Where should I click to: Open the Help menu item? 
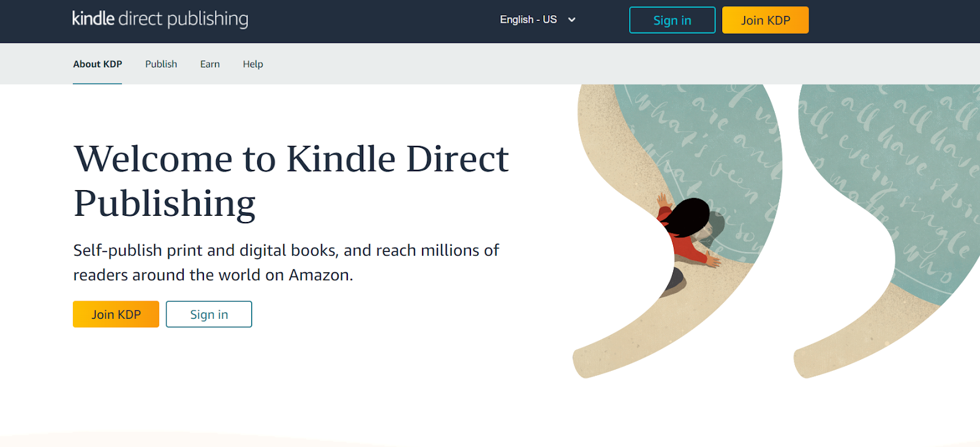pos(253,64)
